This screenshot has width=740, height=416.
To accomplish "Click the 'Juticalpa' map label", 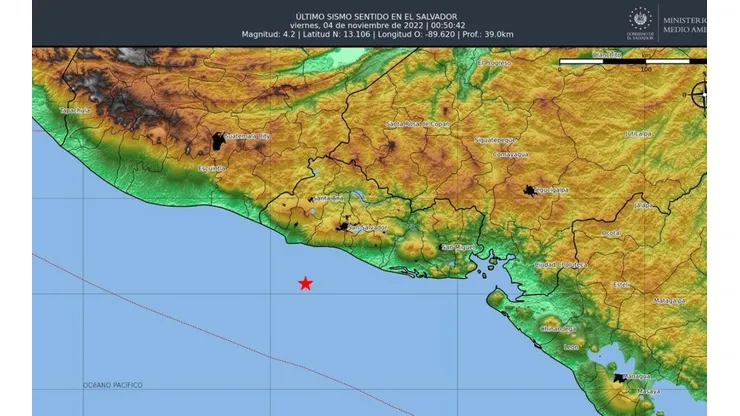I will click(639, 134).
